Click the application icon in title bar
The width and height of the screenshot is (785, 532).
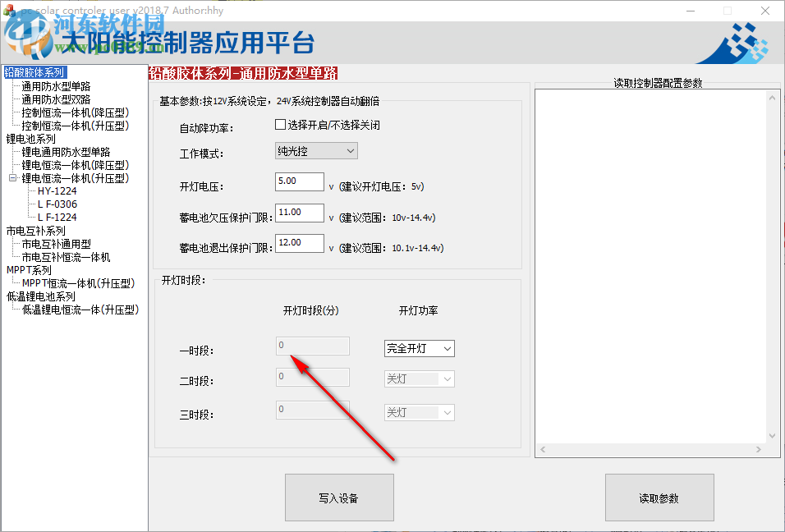(8, 10)
